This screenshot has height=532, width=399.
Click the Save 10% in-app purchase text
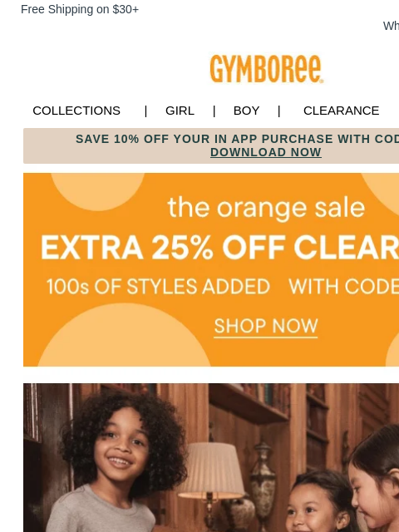coord(237,139)
